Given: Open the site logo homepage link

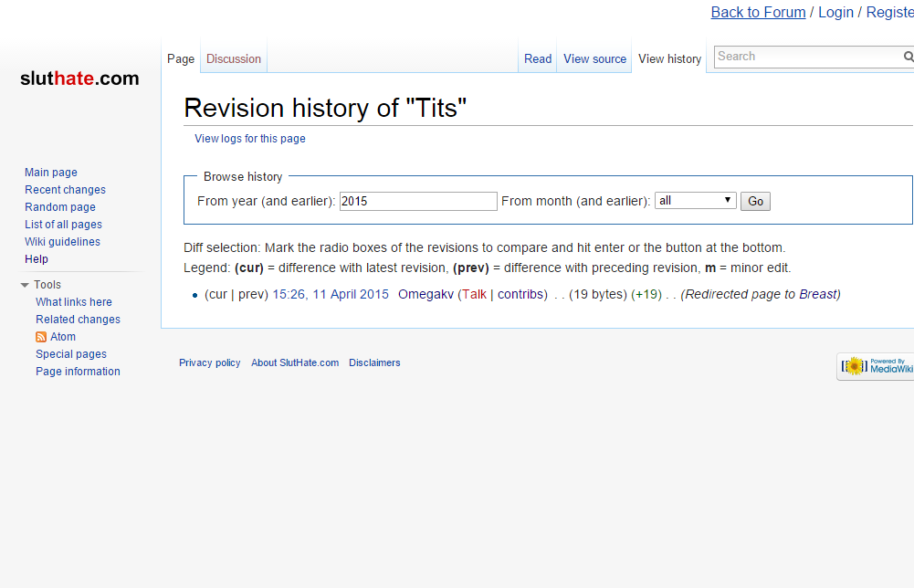Looking at the screenshot, I should [79, 79].
